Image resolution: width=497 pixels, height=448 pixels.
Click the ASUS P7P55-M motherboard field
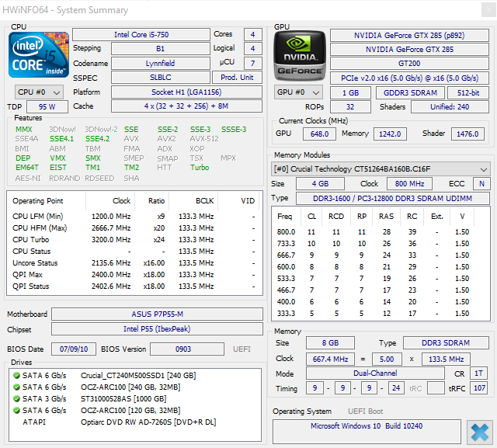(x=157, y=314)
